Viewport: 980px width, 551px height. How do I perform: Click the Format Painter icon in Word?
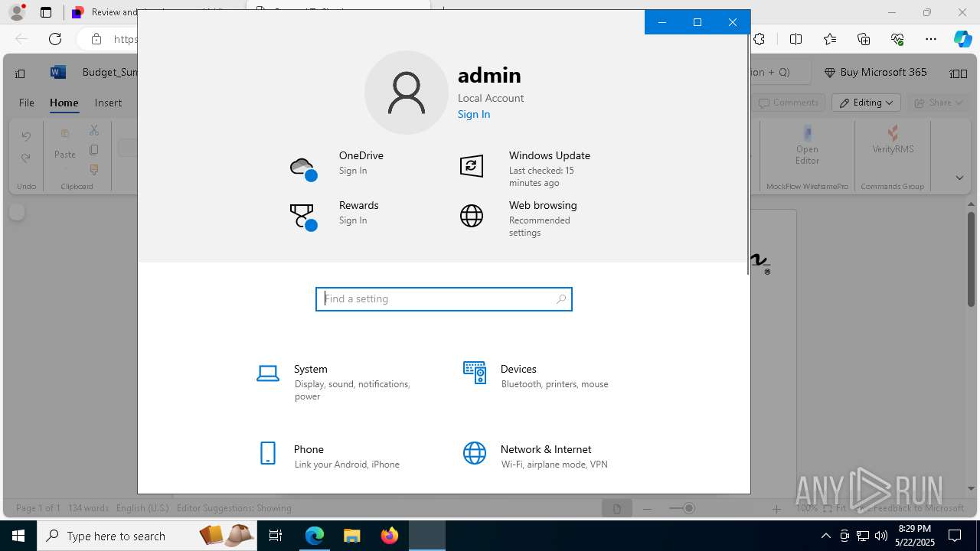[94, 169]
